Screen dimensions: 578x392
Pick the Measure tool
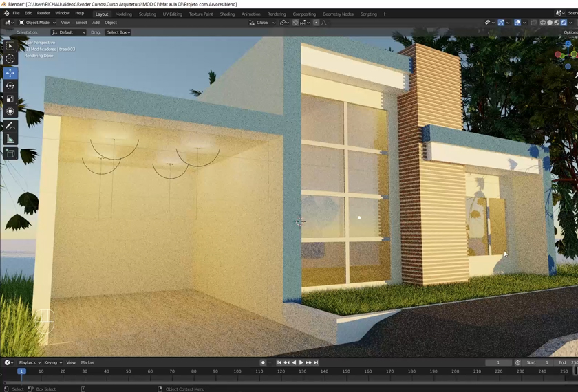point(10,140)
